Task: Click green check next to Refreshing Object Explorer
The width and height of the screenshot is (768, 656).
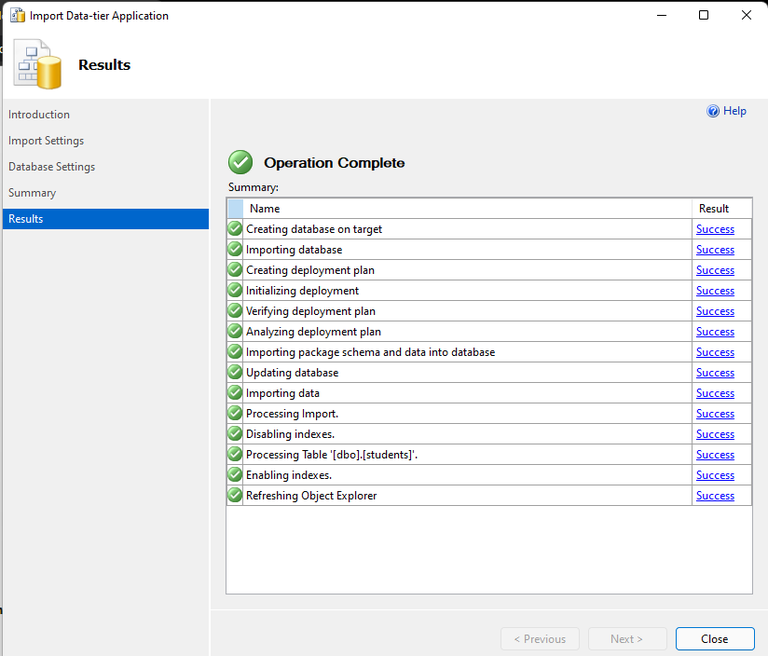Action: pyautogui.click(x=235, y=496)
